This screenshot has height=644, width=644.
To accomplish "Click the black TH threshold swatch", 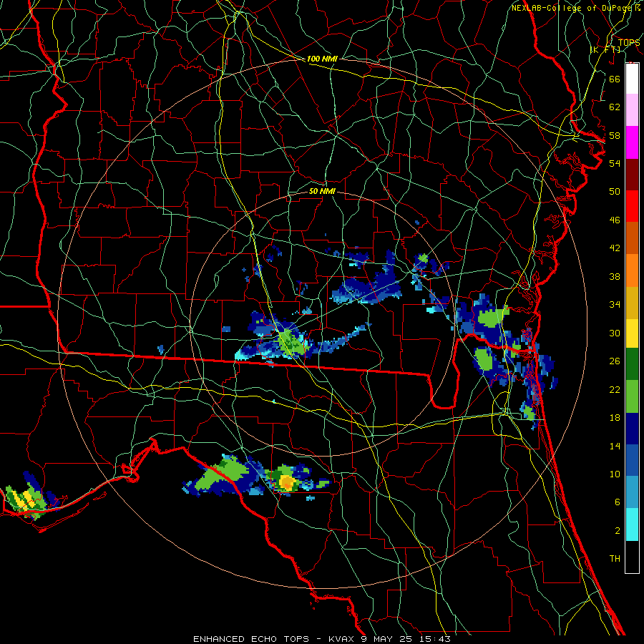I will pos(632,557).
